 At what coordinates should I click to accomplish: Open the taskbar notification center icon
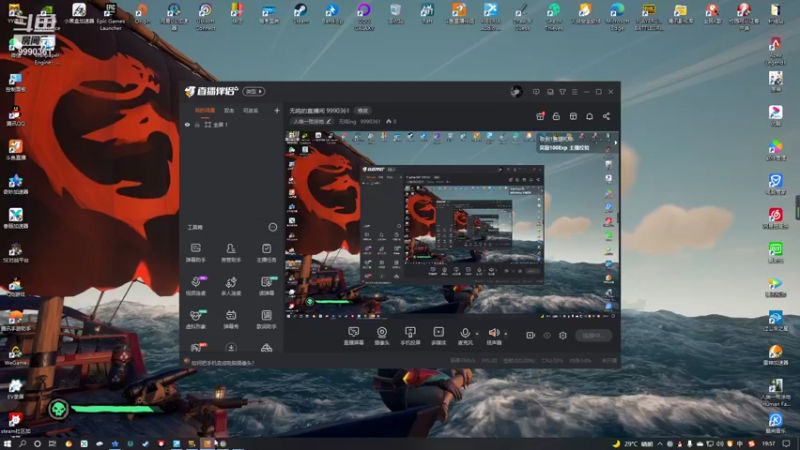click(x=787, y=444)
